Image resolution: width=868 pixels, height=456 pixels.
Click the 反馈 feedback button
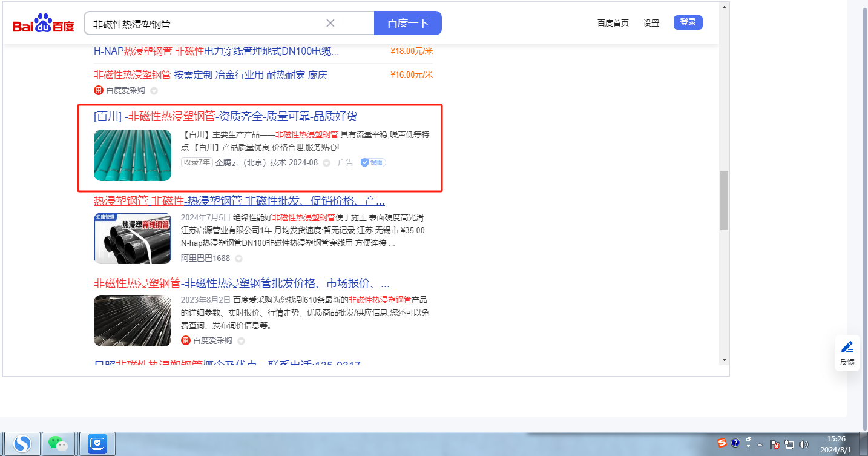847,352
